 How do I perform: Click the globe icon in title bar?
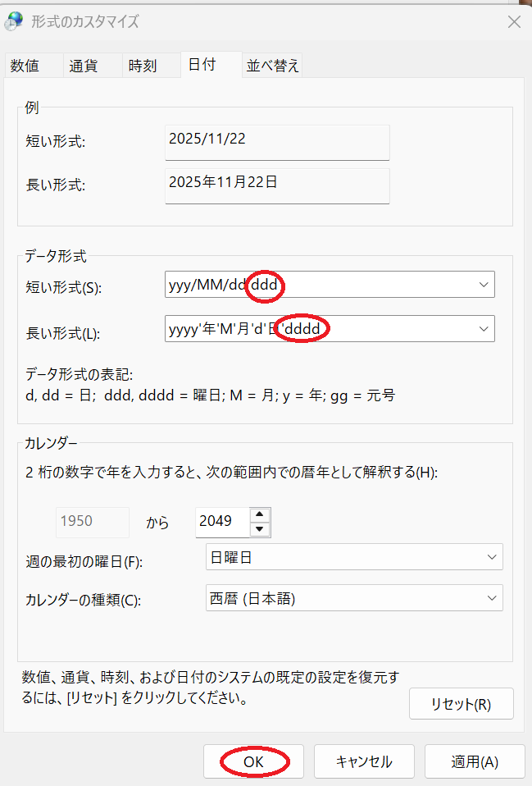point(15,22)
